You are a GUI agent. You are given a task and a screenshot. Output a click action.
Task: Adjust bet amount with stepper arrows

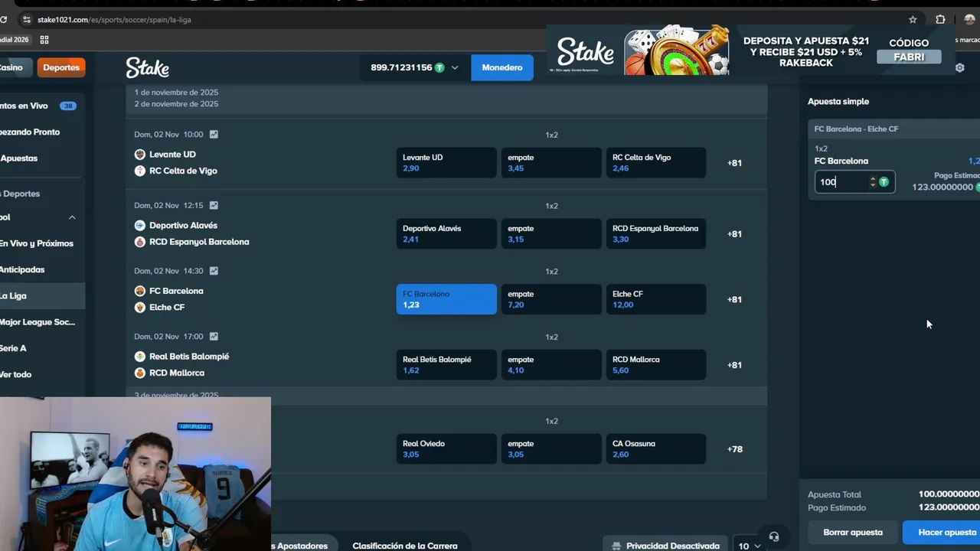click(872, 182)
